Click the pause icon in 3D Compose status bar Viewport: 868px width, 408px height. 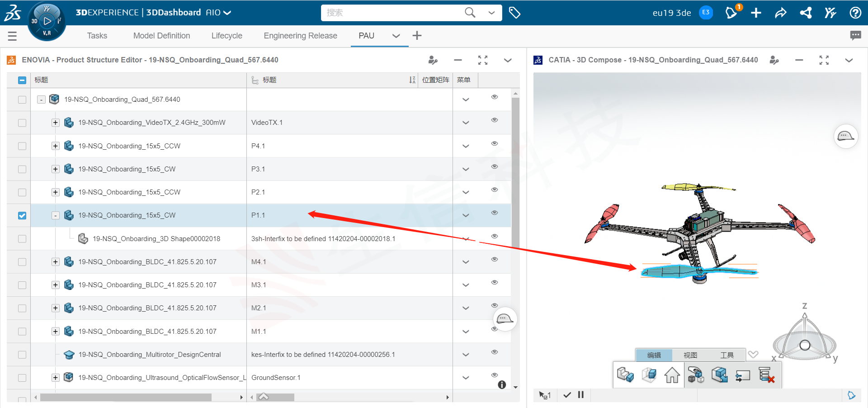[581, 395]
